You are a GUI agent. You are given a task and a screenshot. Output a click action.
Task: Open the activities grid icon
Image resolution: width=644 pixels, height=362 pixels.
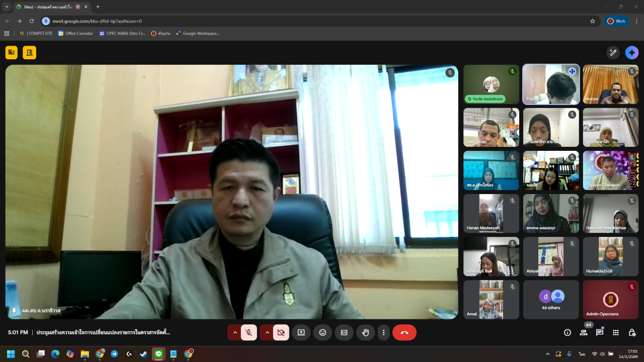pyautogui.click(x=616, y=332)
